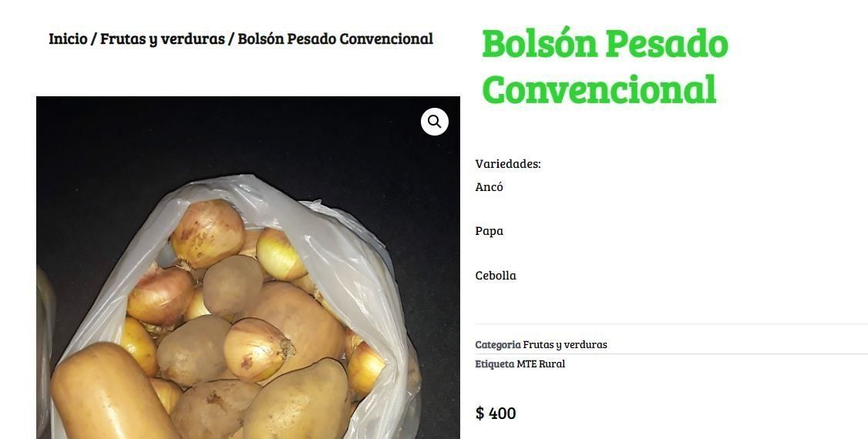Click the partial image at the left edge

45,354
